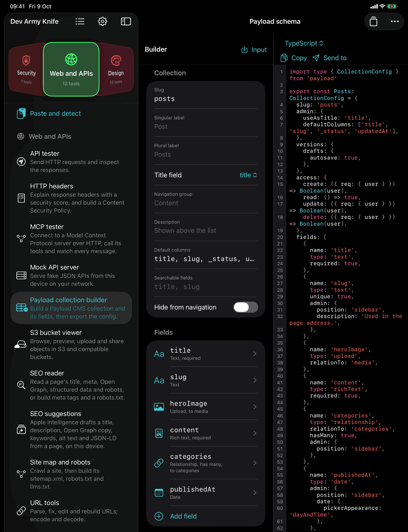Open the MCP tester tool
408x532 pixels.
71,239
